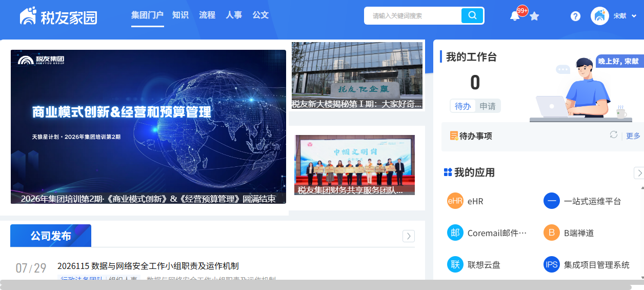
Task: Click the 07/29 date entry
Action: click(31, 268)
